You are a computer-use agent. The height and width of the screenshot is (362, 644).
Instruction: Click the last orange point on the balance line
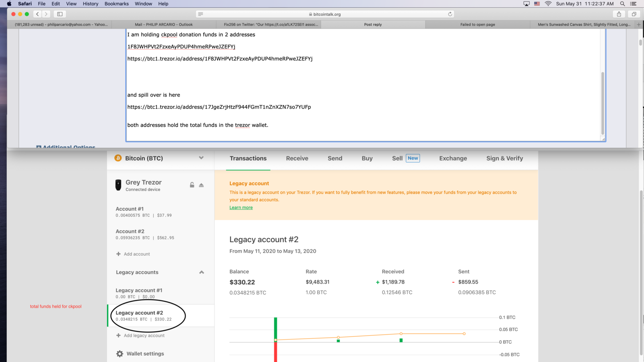[x=464, y=333]
